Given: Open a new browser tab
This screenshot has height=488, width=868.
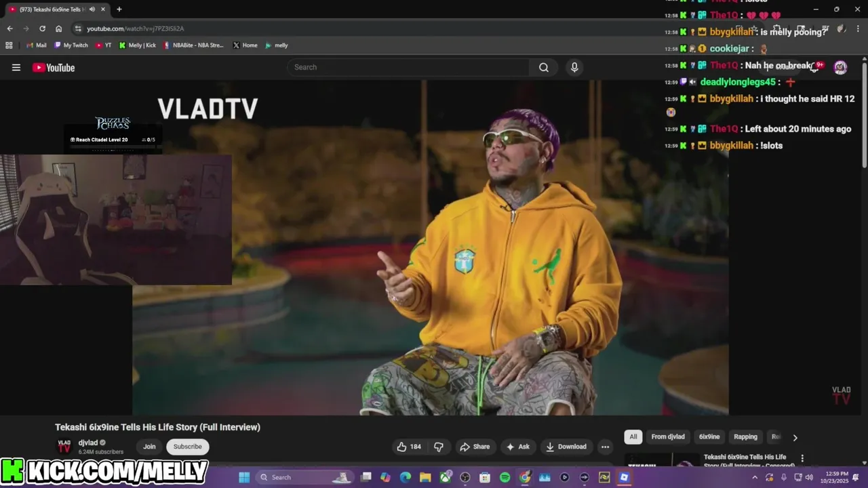Looking at the screenshot, I should (x=119, y=9).
